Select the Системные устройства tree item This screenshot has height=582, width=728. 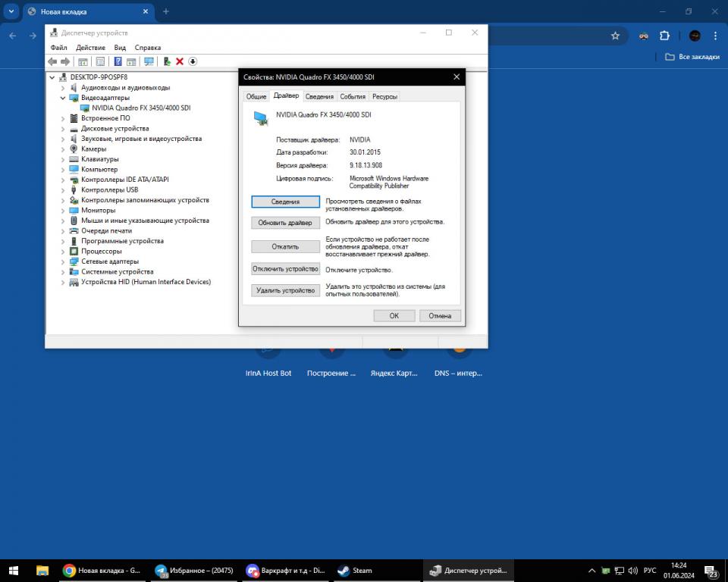[x=118, y=271]
